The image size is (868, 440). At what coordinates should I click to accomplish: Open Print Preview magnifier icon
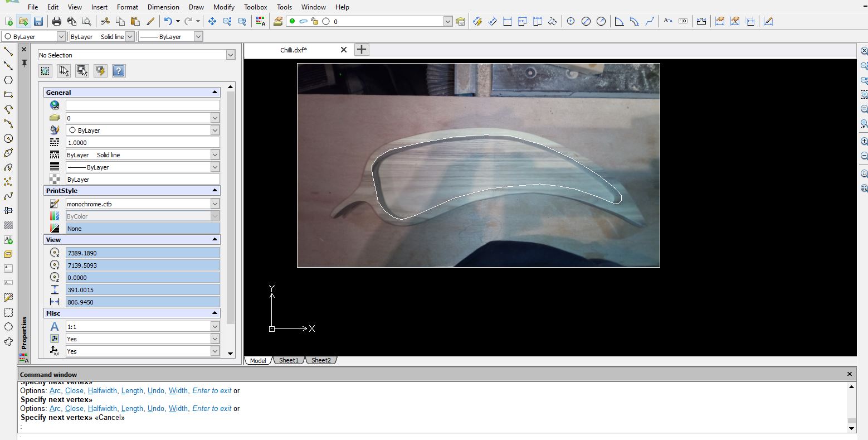click(86, 21)
